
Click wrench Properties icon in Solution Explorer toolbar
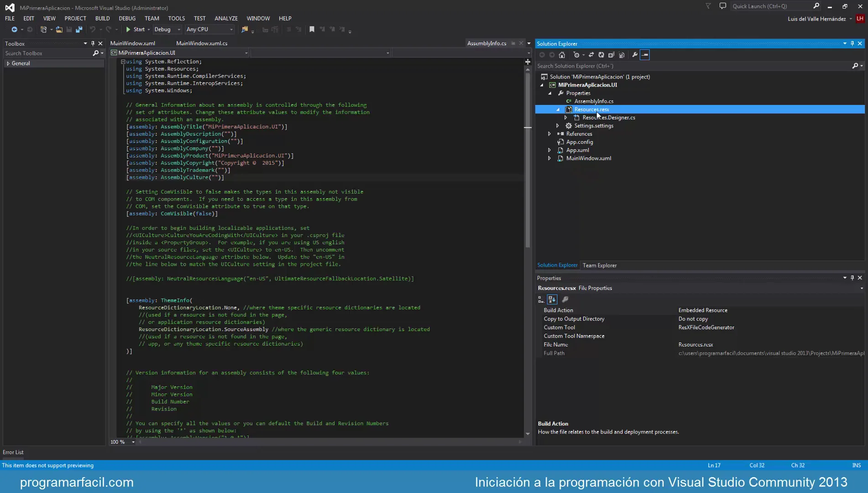635,55
